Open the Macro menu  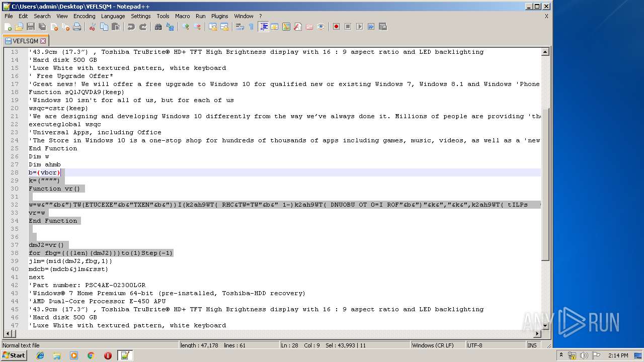tap(183, 16)
